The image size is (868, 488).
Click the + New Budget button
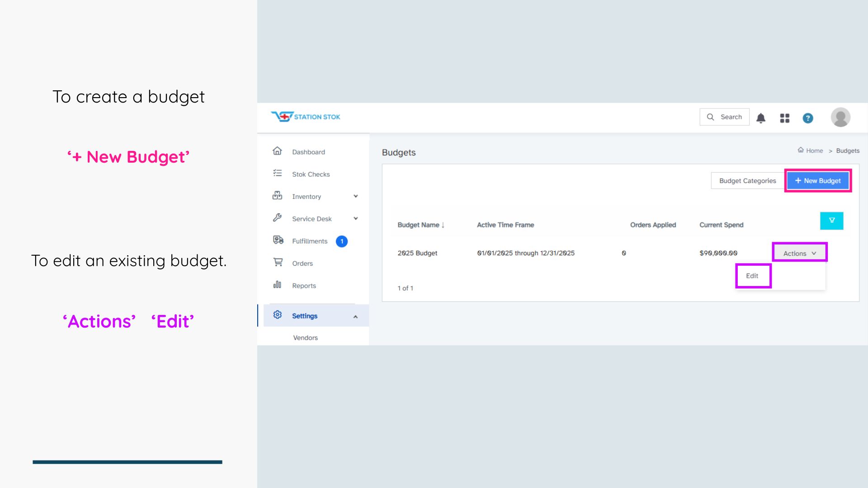(x=817, y=181)
